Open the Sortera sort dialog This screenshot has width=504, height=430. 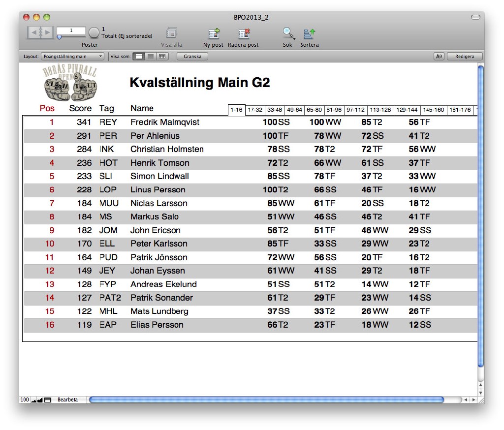pos(309,33)
